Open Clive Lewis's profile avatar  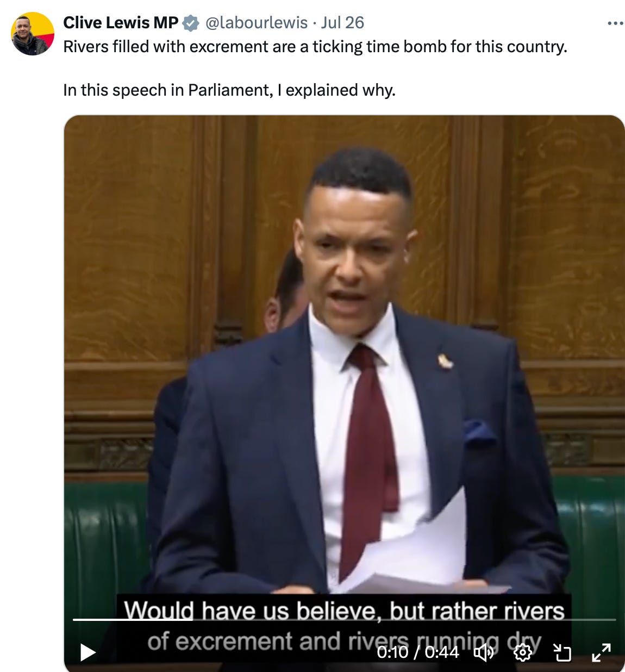click(33, 34)
